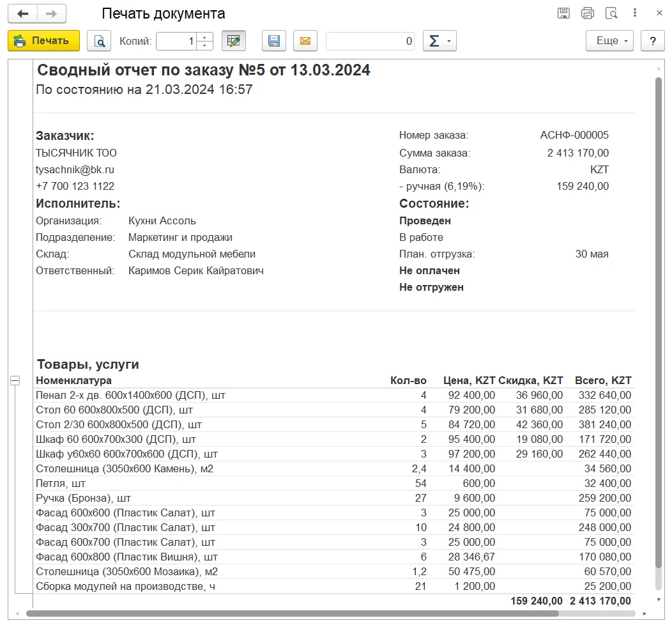Viewport: 672px width, 625px height.
Task: Click the report title Сводный отчет по заказу №5
Action: [x=204, y=70]
